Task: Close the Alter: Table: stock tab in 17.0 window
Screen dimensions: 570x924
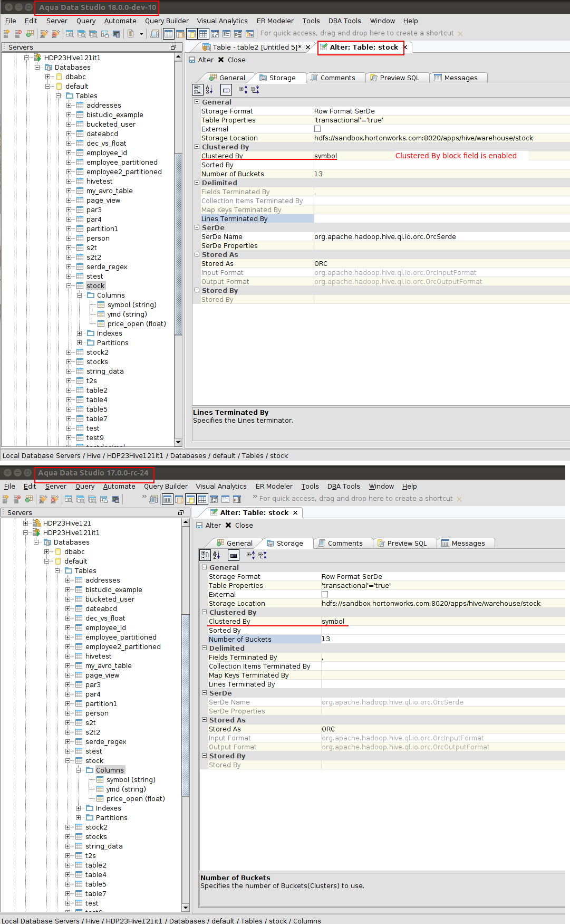Action: (x=295, y=512)
